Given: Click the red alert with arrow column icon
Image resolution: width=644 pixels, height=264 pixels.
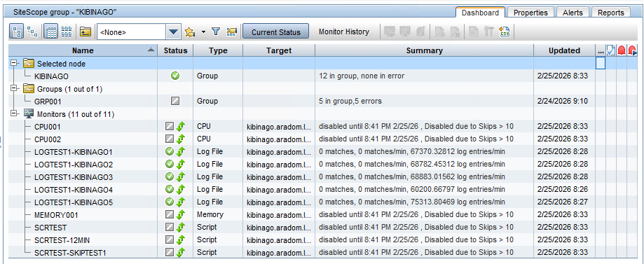Looking at the screenshot, I should point(632,50).
